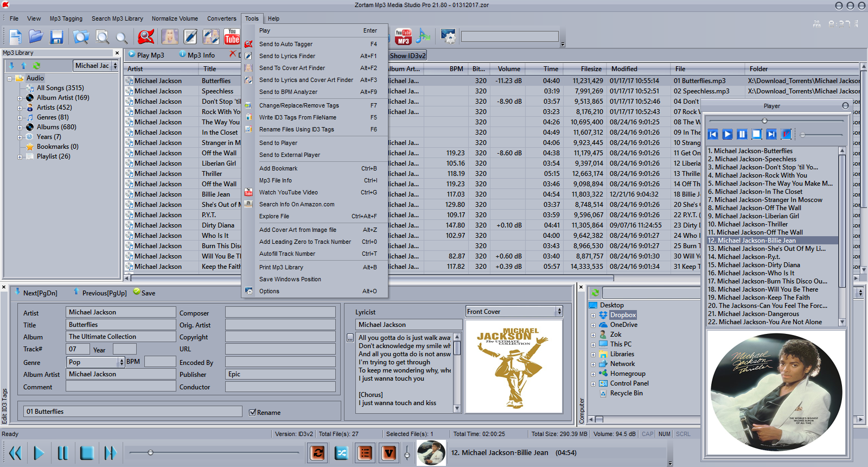The height and width of the screenshot is (467, 868).
Task: Toggle the orange V visualization button
Action: click(389, 452)
